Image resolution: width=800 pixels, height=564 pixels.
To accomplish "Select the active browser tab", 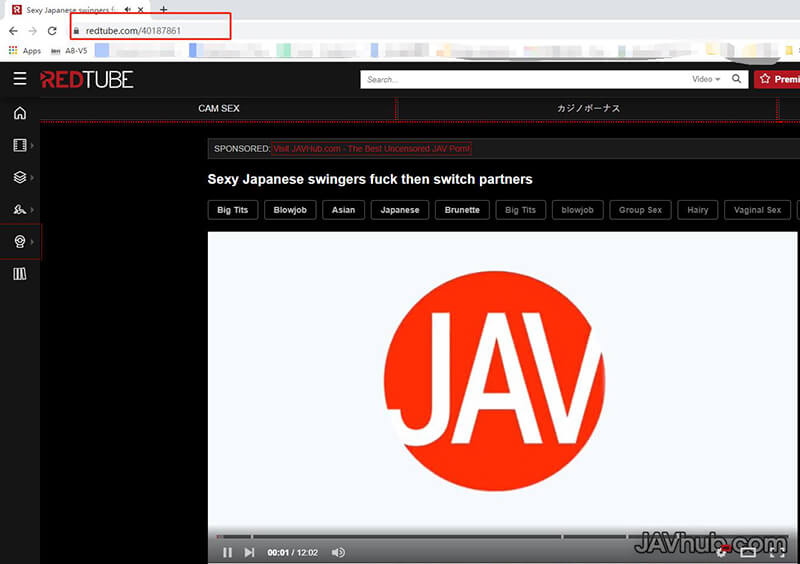I will click(77, 9).
